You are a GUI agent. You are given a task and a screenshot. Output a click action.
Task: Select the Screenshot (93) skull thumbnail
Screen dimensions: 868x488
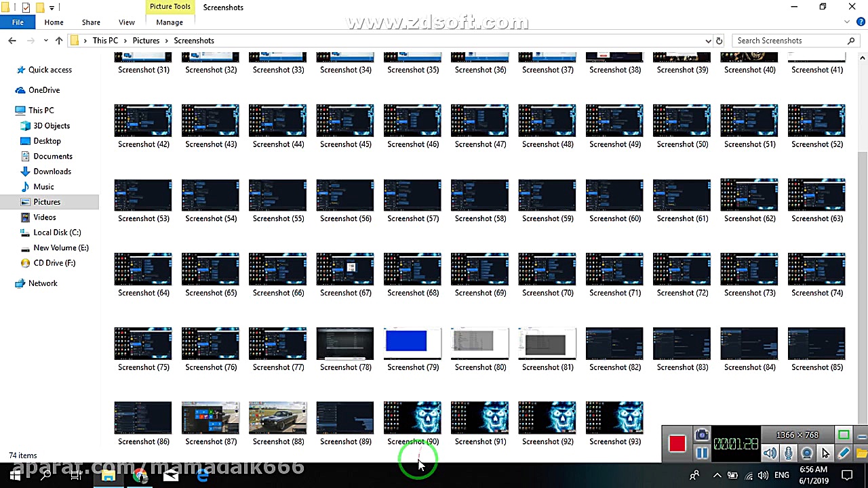(x=614, y=418)
